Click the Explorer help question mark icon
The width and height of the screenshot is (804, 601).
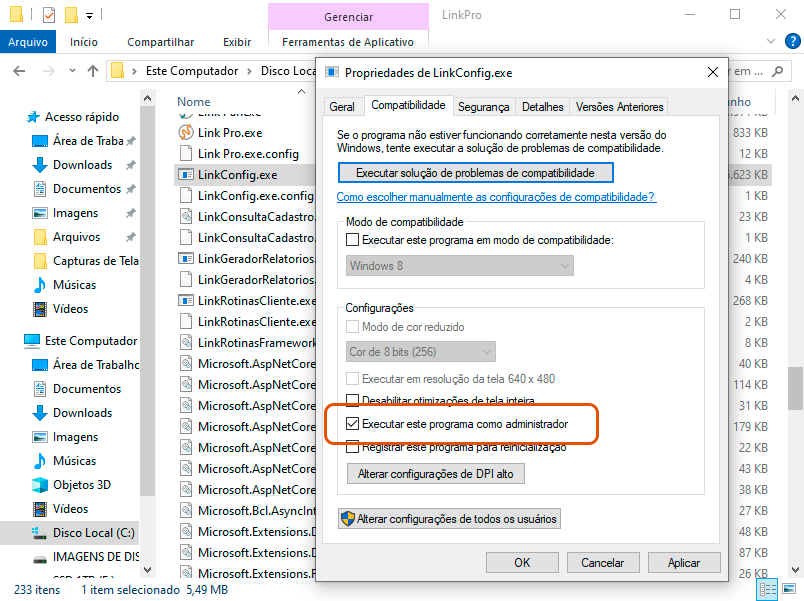[x=790, y=42]
